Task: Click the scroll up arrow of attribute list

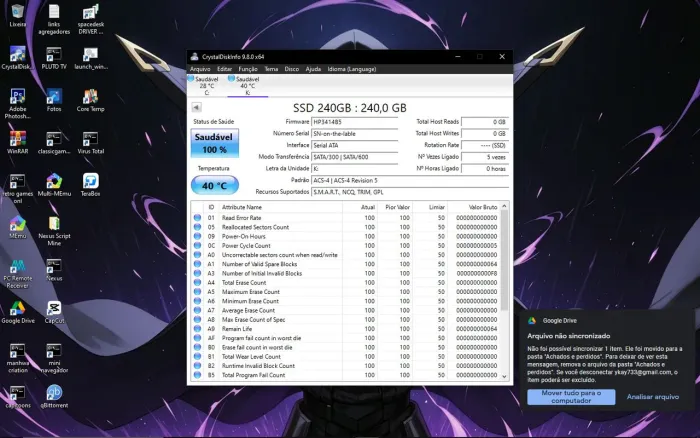Action: 504,206
